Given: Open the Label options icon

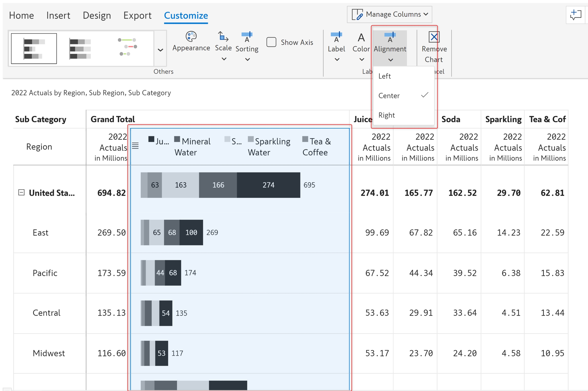Looking at the screenshot, I should click(336, 37).
